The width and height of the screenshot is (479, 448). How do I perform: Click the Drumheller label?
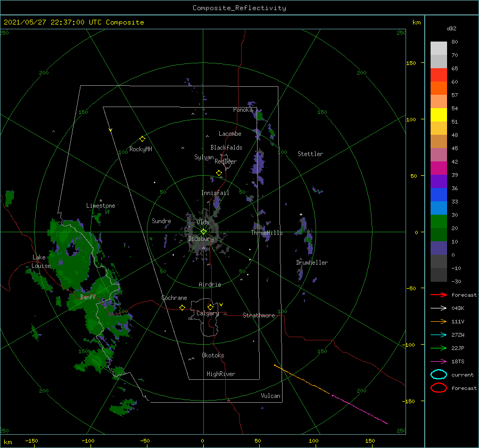[312, 263]
